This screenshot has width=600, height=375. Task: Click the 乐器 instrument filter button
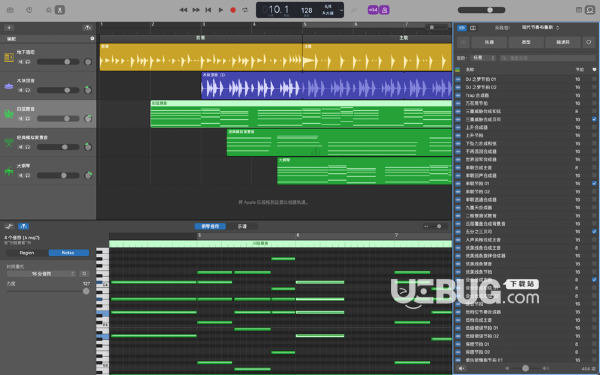pos(489,42)
